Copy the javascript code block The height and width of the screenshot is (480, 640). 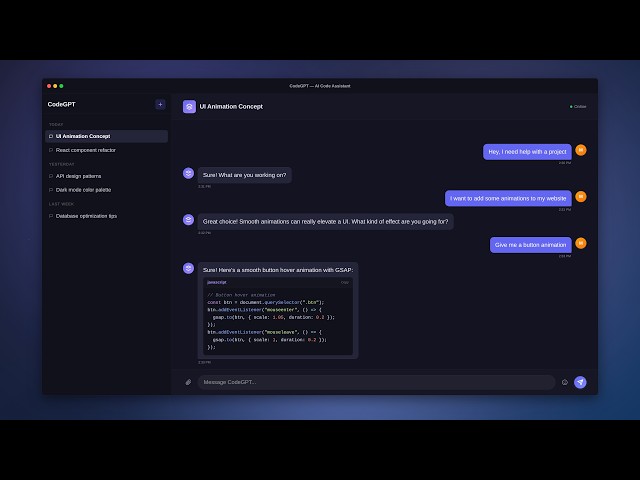345,282
